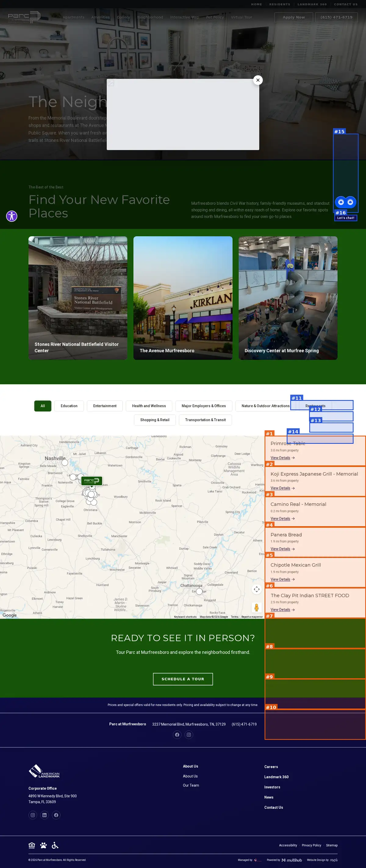Click the Facebook icon beside property address
The height and width of the screenshot is (868, 366).
tap(177, 735)
